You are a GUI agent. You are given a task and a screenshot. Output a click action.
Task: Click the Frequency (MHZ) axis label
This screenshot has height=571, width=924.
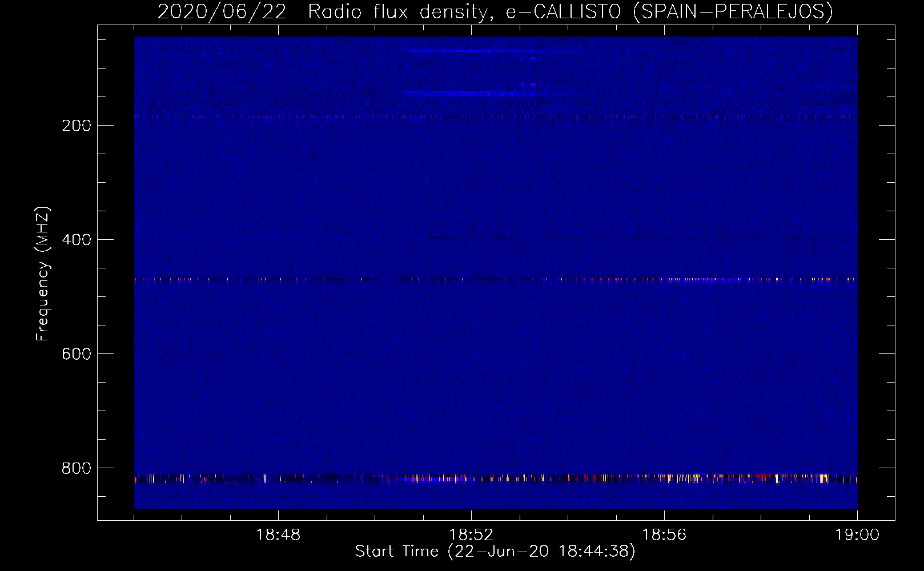tap(43, 274)
